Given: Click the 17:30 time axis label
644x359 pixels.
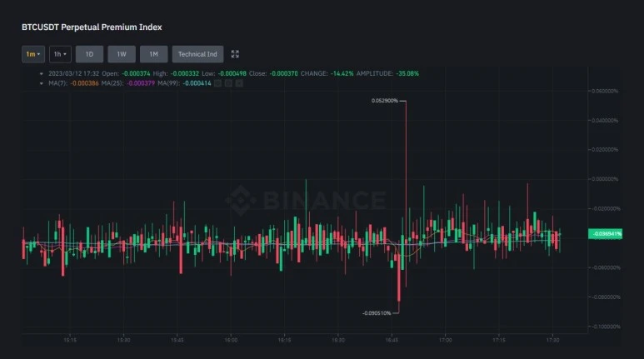Looking at the screenshot, I should (552, 341).
